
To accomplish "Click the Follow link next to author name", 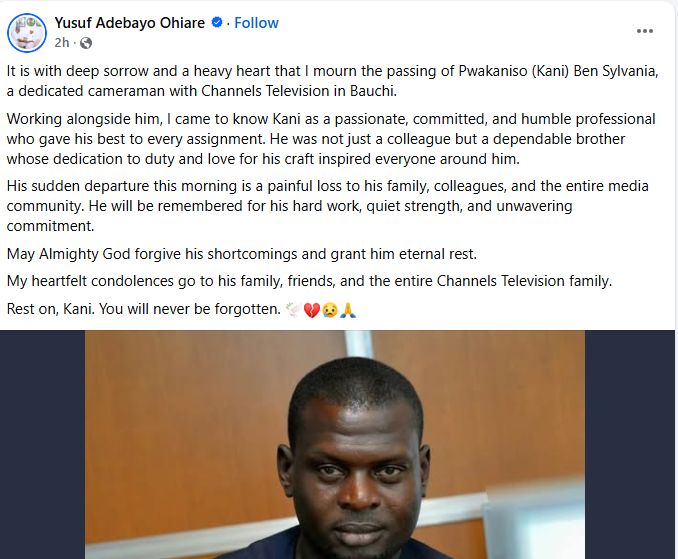I will click(256, 22).
